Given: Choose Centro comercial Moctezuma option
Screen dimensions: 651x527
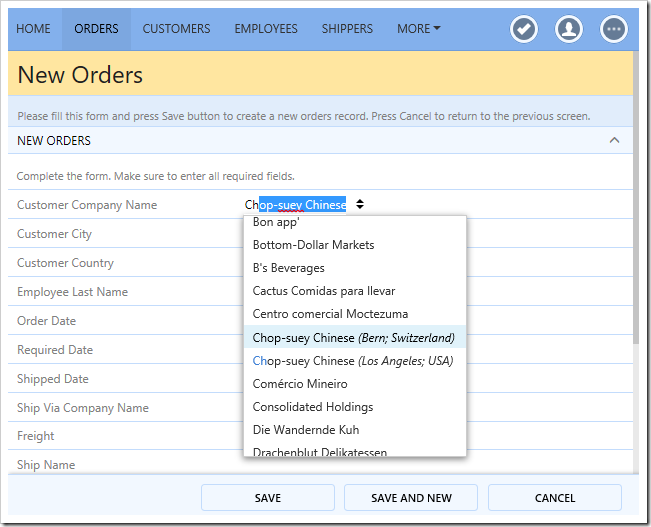Looking at the screenshot, I should [355, 314].
